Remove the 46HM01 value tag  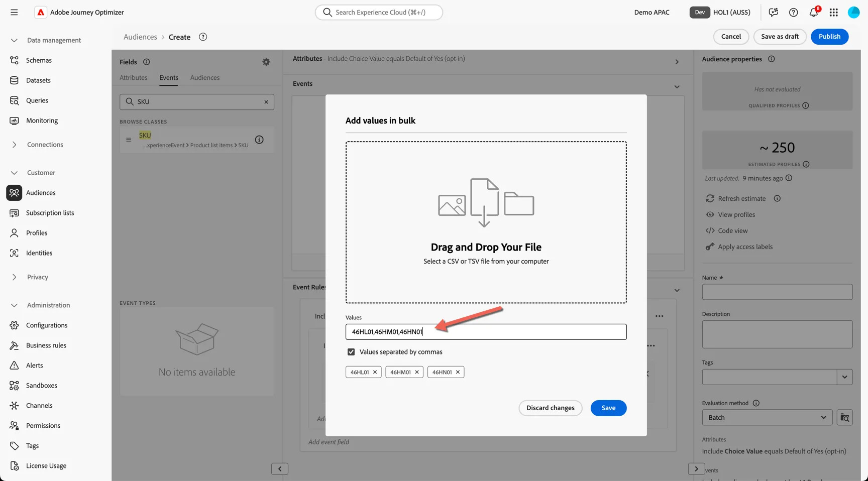point(416,372)
